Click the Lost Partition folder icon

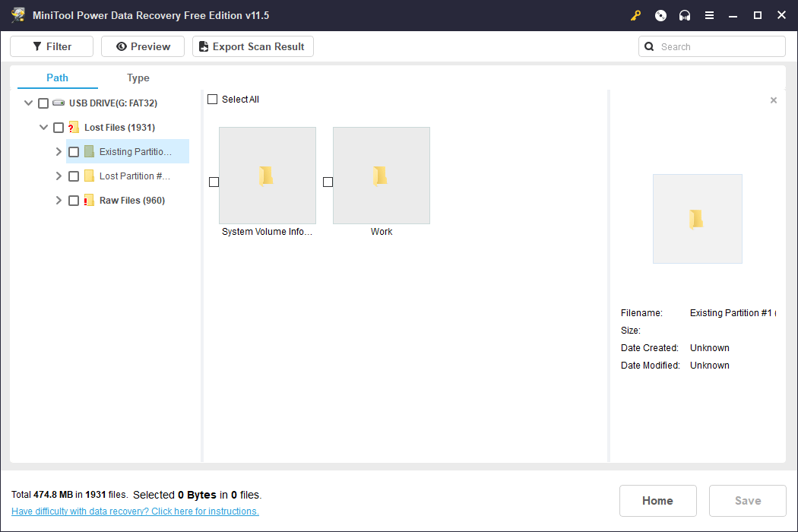point(89,176)
